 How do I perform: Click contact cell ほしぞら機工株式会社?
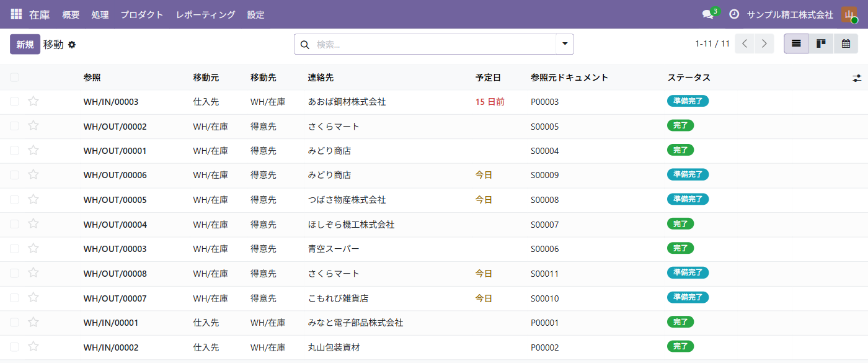tap(351, 225)
